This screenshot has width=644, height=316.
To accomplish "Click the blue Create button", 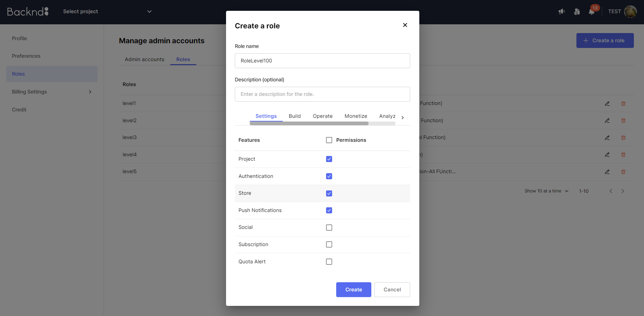I will [x=353, y=290].
